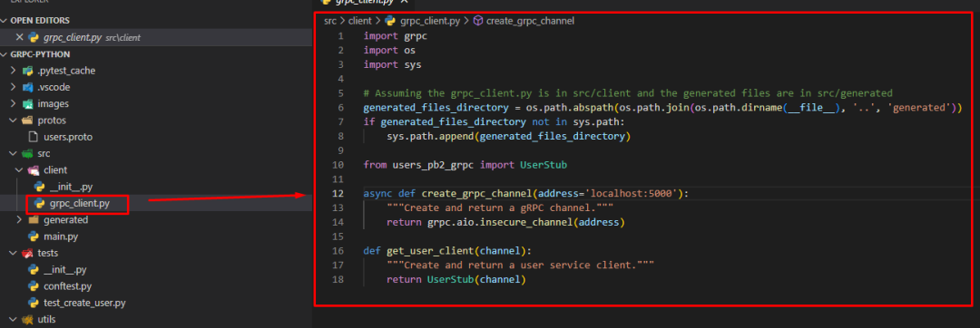Select src in the breadcrumb
This screenshot has height=328, width=980.
(x=330, y=21)
